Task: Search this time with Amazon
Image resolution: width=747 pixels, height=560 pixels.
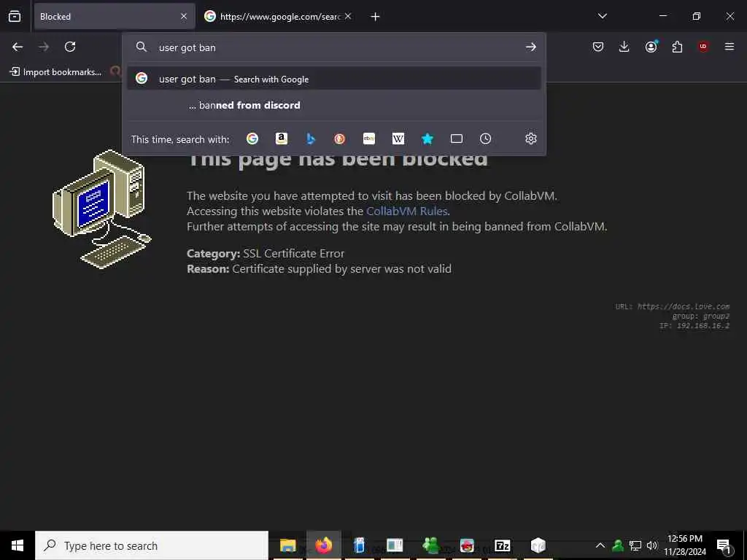Action: [x=282, y=139]
